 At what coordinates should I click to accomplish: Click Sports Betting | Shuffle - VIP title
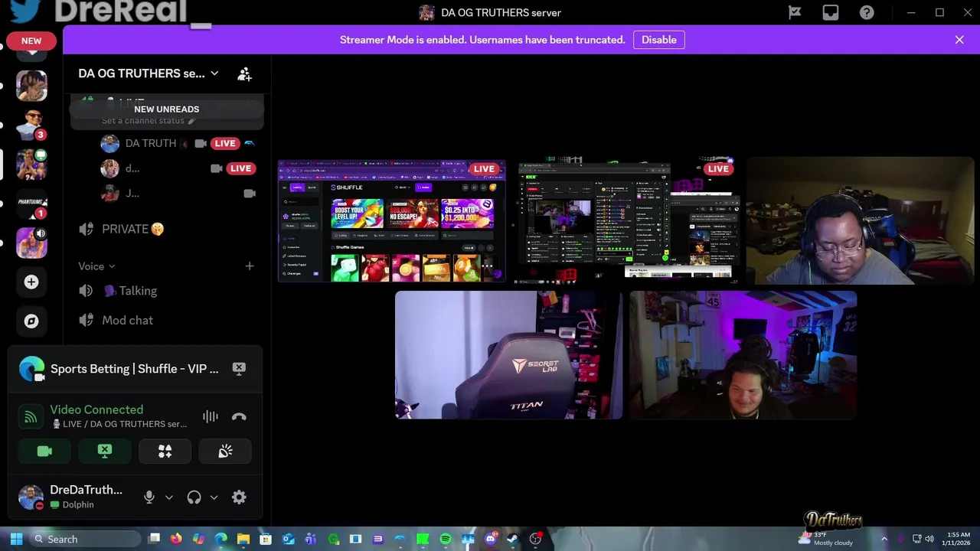(x=134, y=369)
